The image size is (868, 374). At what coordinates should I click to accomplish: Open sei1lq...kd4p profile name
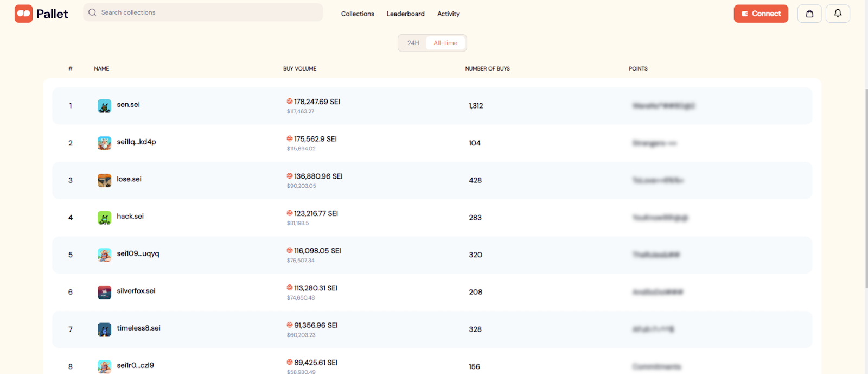pos(137,142)
